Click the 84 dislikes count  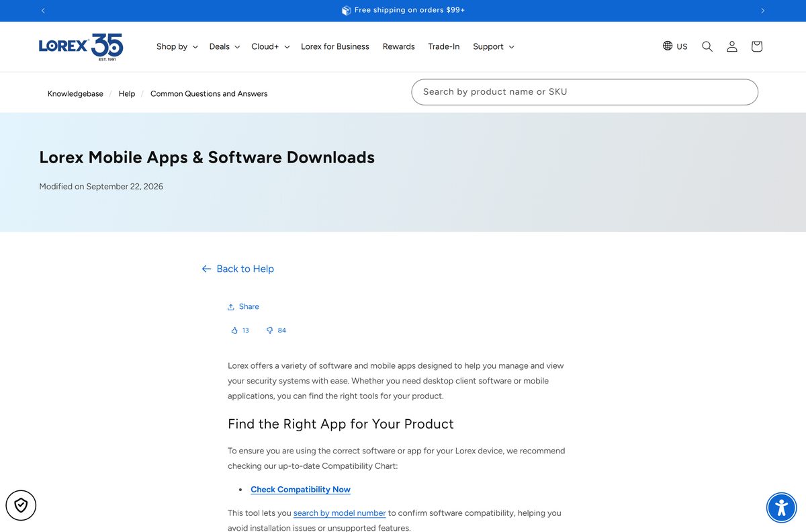tap(282, 330)
